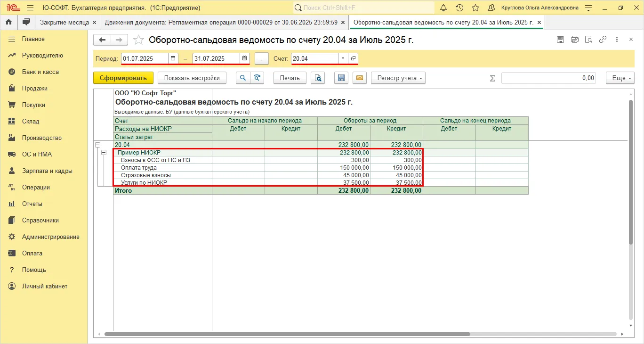
Task: Click the find magnifier icon in toolbar
Action: click(243, 78)
